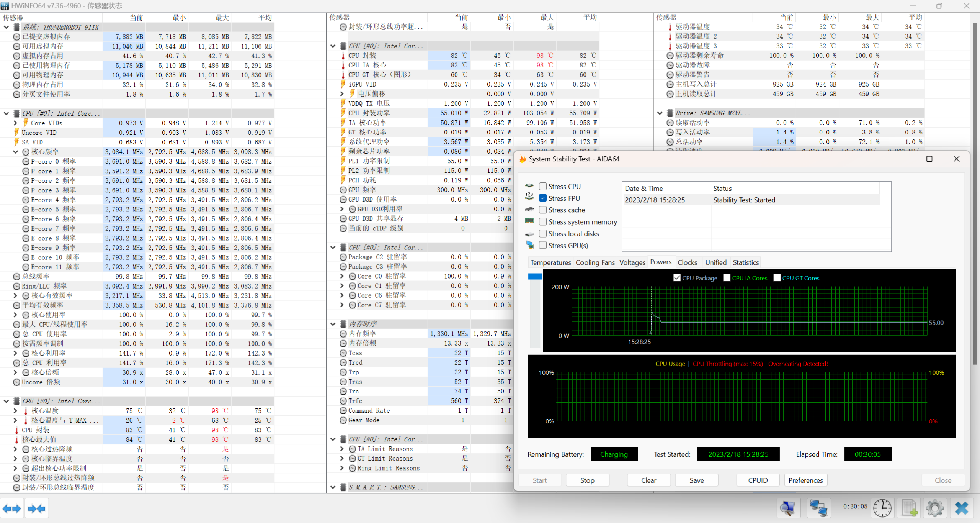Click the Stress FPU '123' chip icon
Screen dimensions: 980x523
click(529, 196)
